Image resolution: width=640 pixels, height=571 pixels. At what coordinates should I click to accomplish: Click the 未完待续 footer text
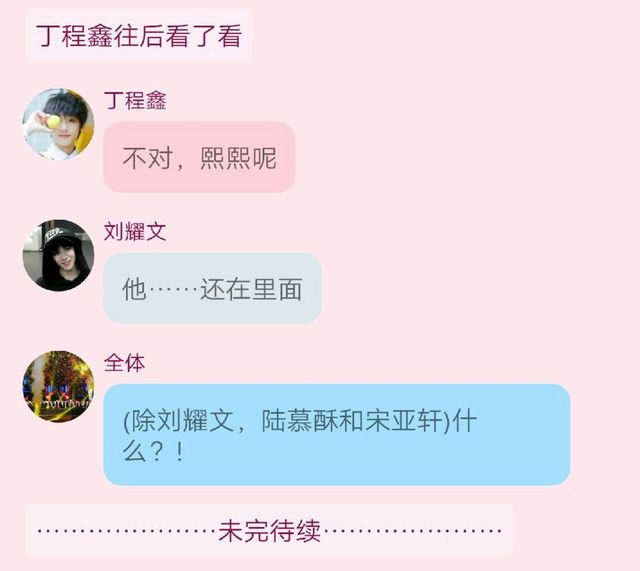269,531
